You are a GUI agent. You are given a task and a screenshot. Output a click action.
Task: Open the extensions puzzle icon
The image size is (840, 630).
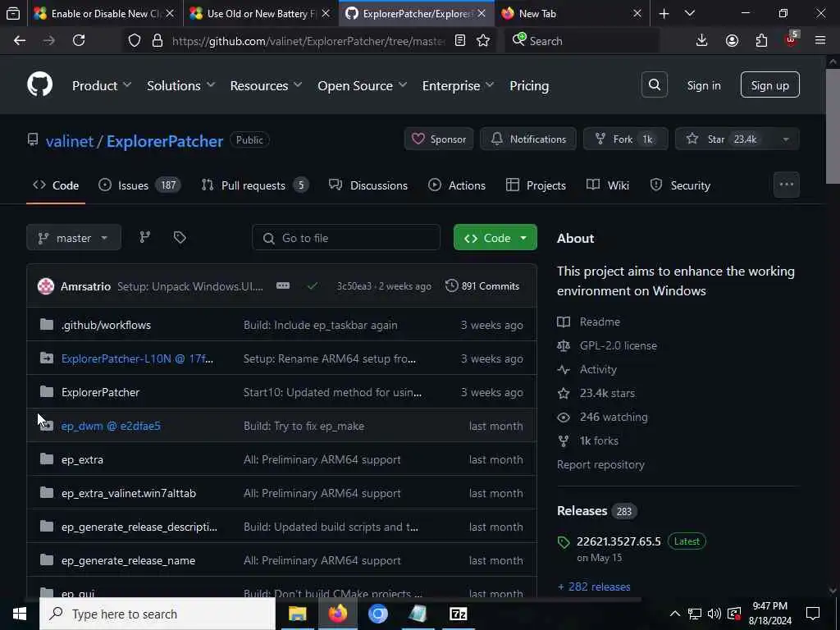click(761, 40)
